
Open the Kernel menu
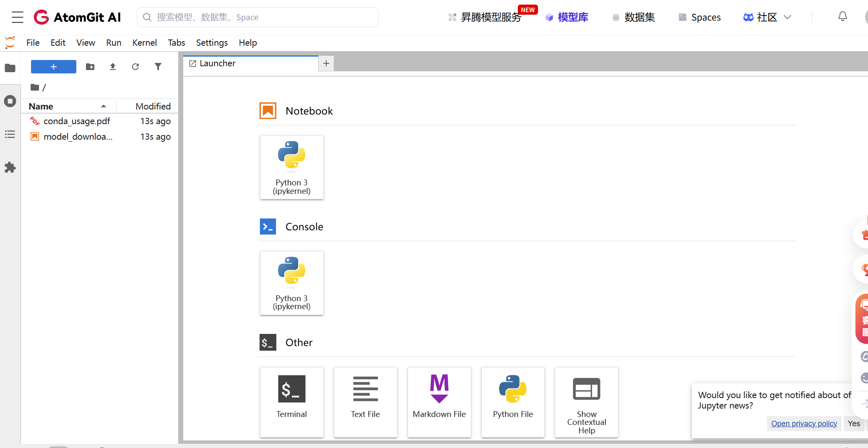(144, 43)
